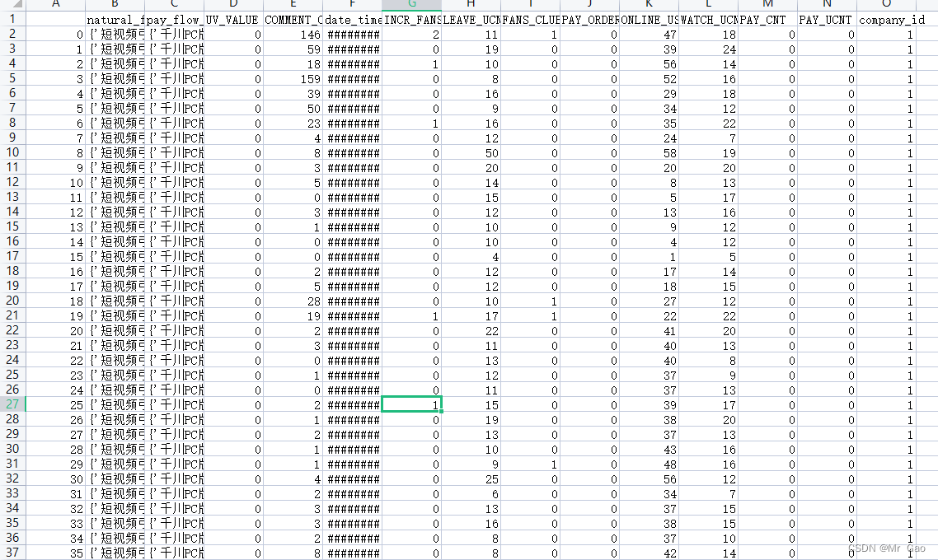Select cell B2 with 短视频 text
Image resolution: width=938 pixels, height=560 pixels.
[x=115, y=35]
